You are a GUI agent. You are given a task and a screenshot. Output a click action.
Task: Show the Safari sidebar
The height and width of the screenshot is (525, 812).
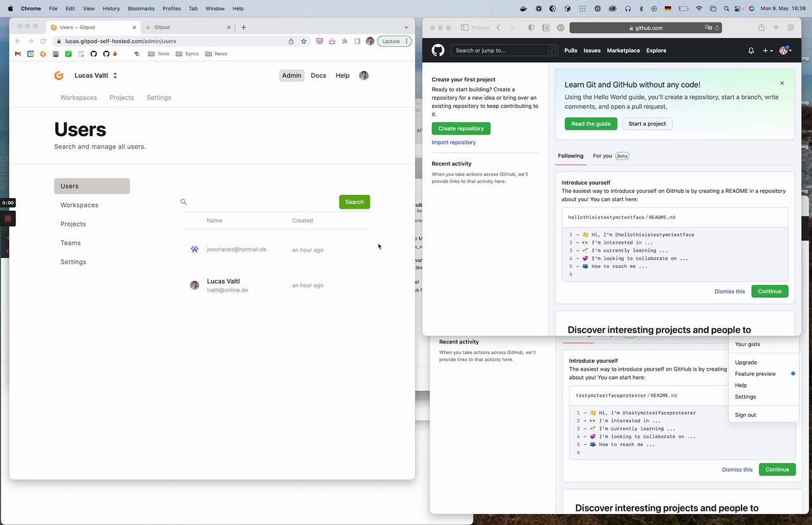[x=464, y=28]
